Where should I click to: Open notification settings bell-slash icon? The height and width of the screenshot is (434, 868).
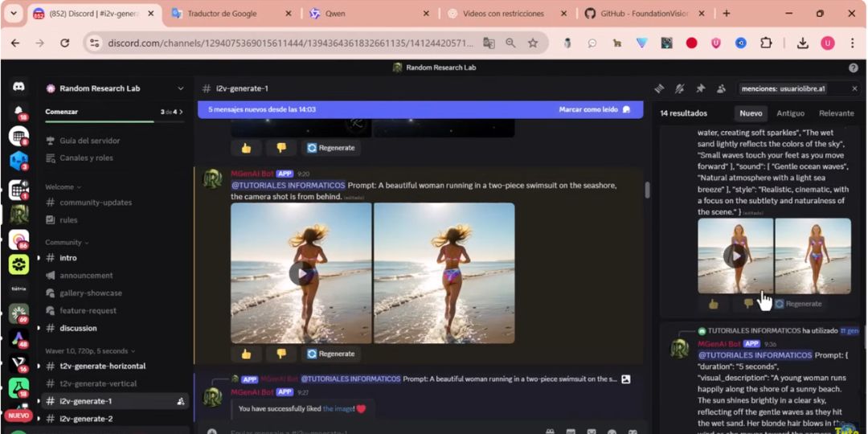(680, 88)
